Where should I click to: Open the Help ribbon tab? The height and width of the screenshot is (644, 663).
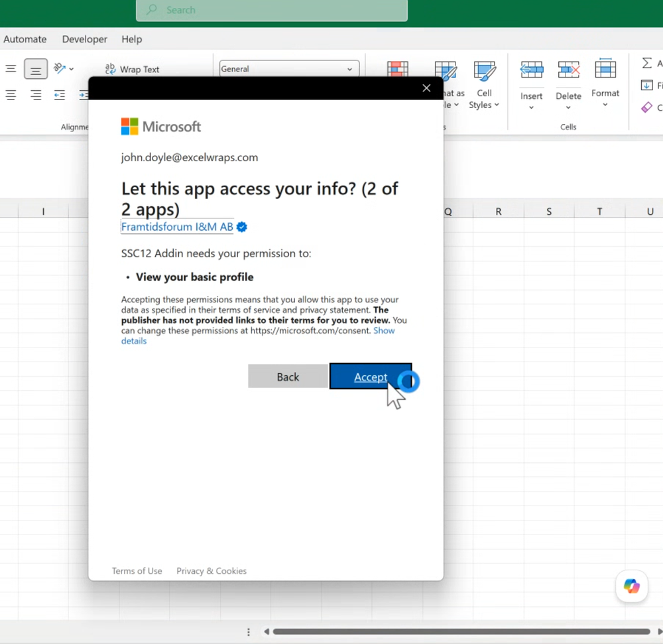(132, 39)
